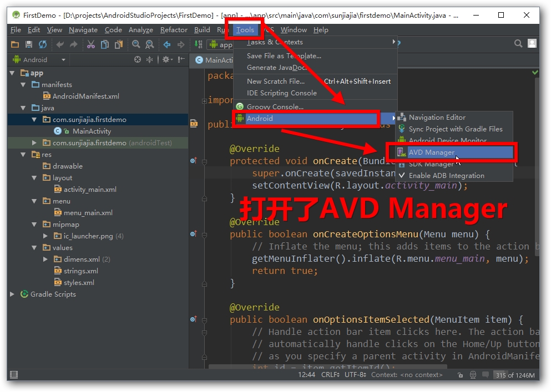Click the Cut scissors icon
This screenshot has width=551, height=392.
click(x=90, y=44)
